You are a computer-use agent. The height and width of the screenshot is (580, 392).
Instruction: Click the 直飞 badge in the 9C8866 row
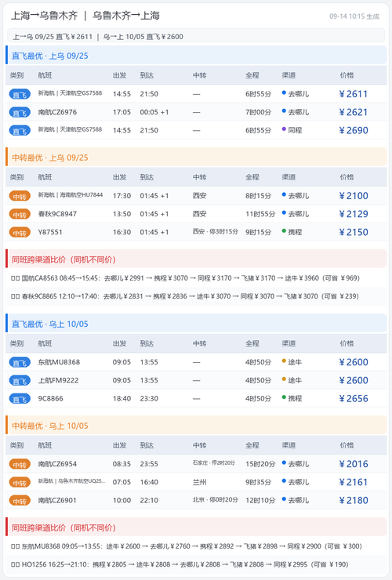[x=20, y=399]
